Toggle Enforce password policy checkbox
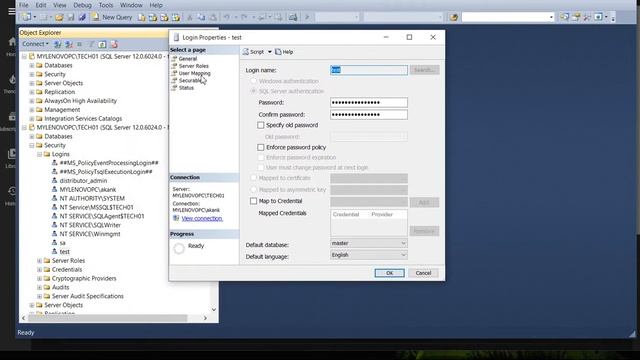This screenshot has width=640, height=360. [x=261, y=147]
